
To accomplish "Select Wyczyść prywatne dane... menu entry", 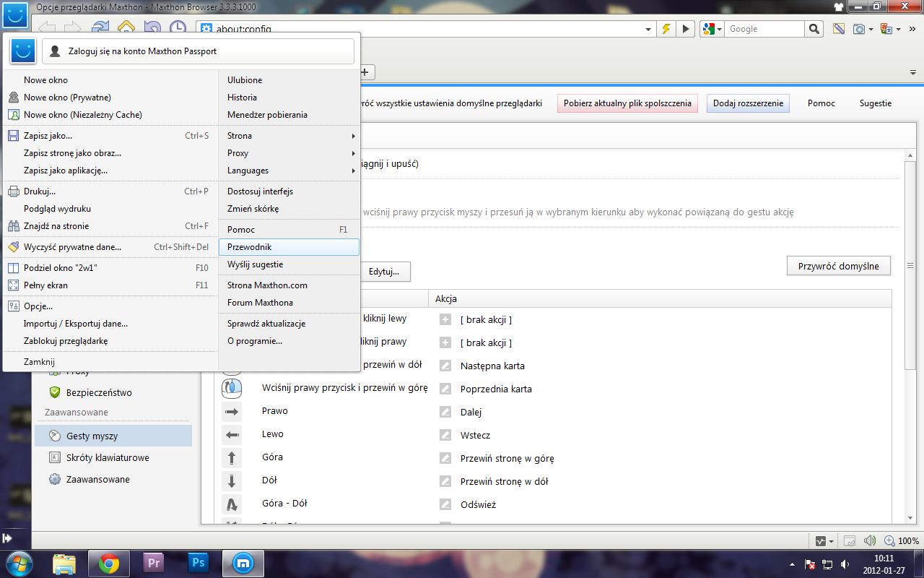I will coord(110,246).
